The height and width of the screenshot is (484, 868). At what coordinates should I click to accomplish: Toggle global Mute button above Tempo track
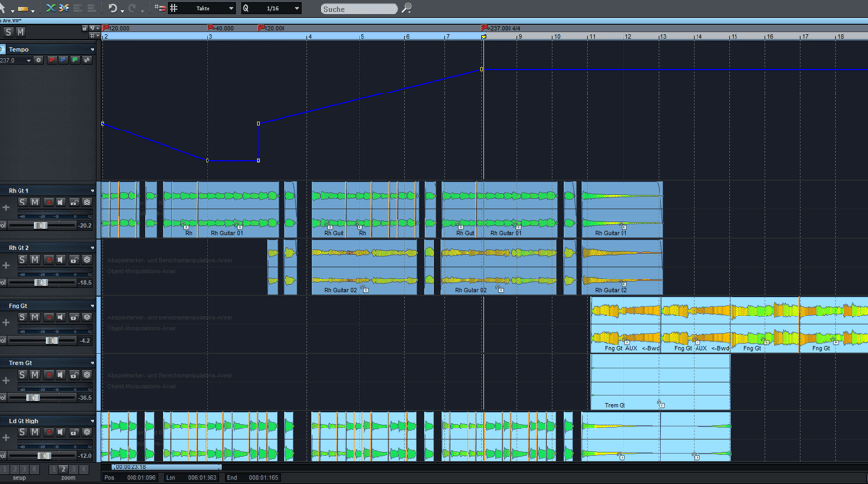[20, 32]
